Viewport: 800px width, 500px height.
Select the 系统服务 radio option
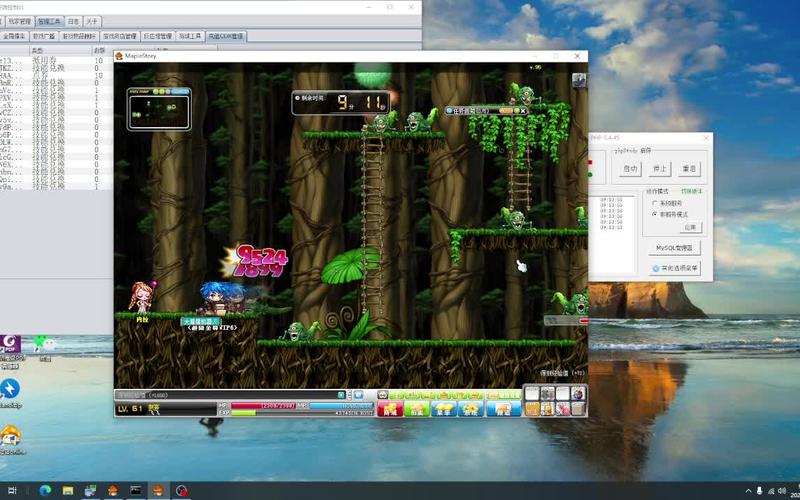654,203
